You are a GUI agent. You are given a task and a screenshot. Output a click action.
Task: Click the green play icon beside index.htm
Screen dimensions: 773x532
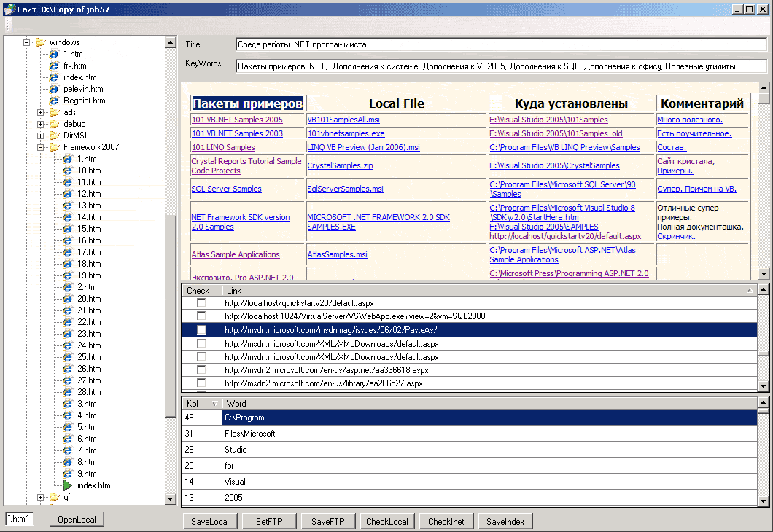pyautogui.click(x=68, y=485)
